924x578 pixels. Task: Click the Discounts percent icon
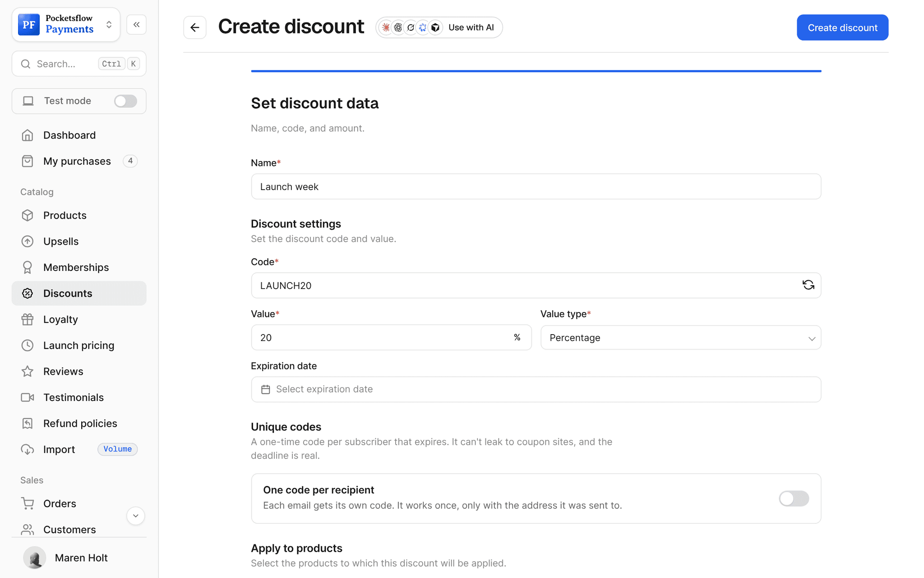point(28,294)
